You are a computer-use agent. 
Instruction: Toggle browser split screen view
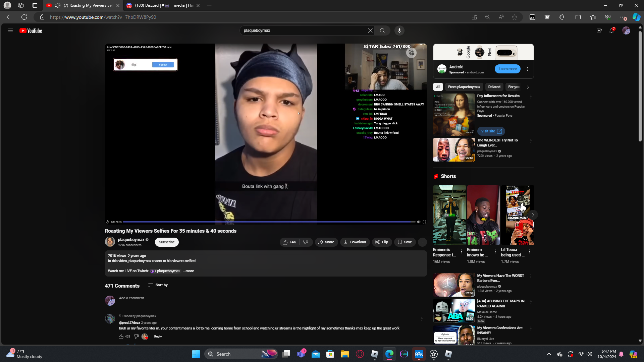[x=578, y=17]
